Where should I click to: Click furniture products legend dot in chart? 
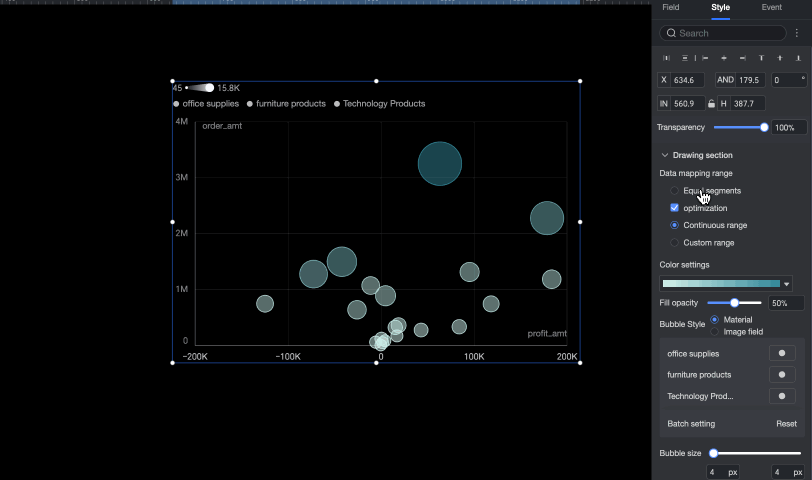[250, 104]
